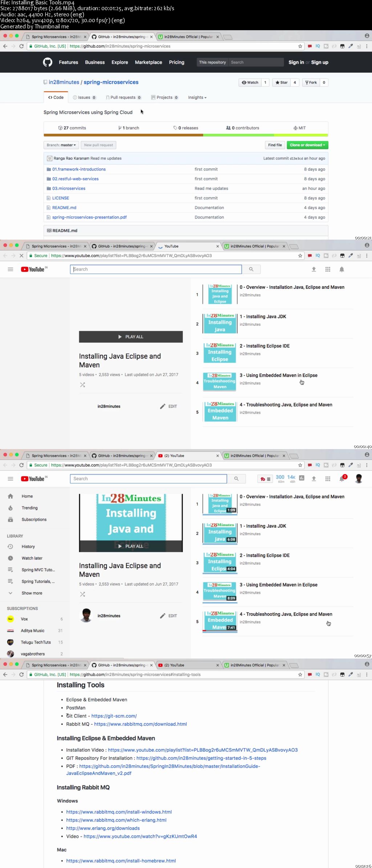Screen dimensions: 372x868
Task: Click the red tb extension icon in the YouTube header
Action: pyautogui.click(x=265, y=479)
